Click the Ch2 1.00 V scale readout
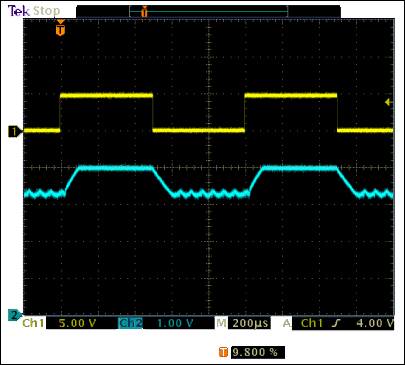 (x=175, y=323)
